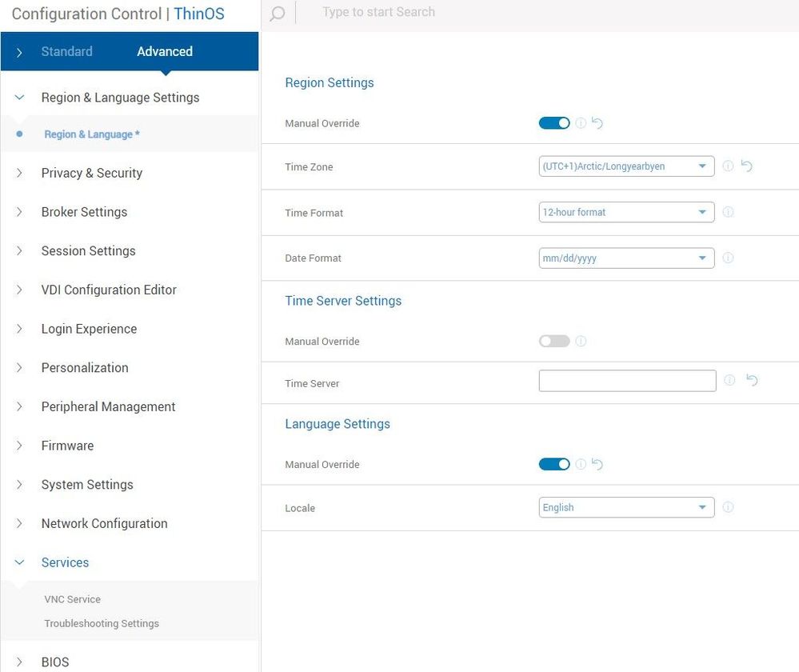
Task: Select BIOS label
Action: pos(55,662)
